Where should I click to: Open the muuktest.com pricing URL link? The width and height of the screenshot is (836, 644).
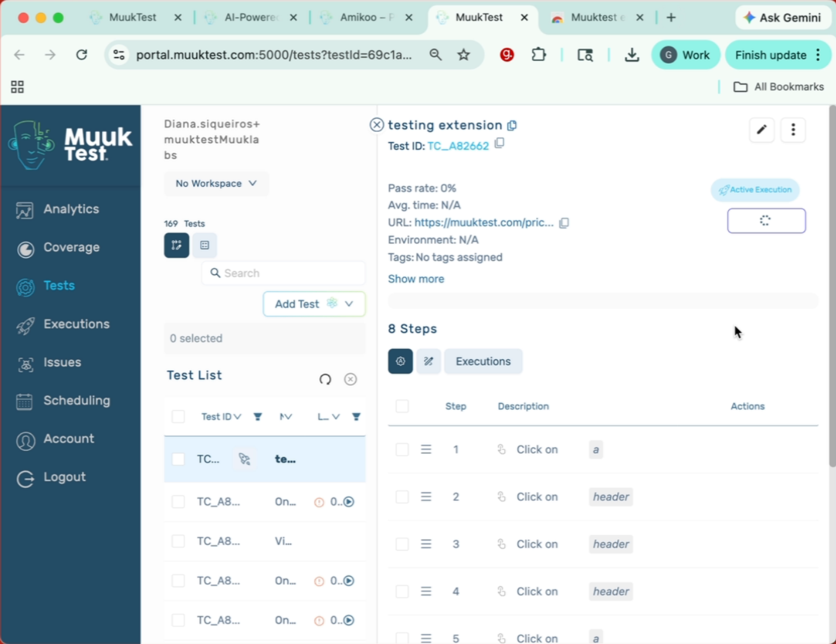[484, 222]
